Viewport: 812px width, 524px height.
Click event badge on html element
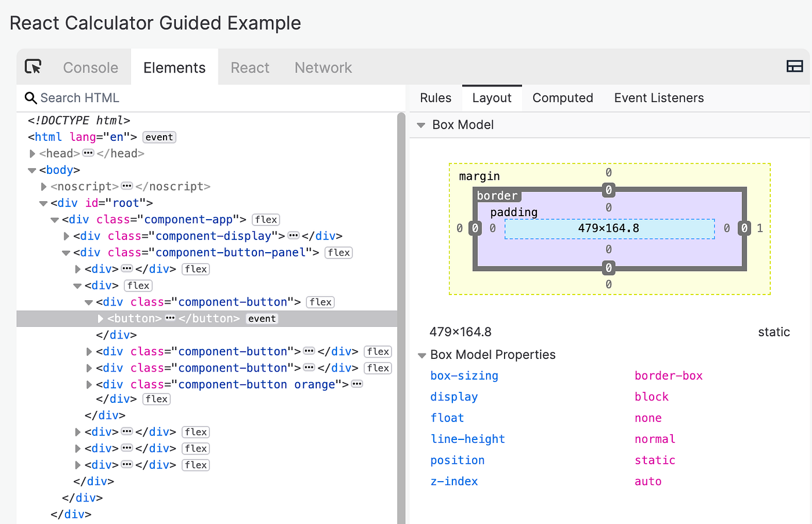tap(159, 137)
